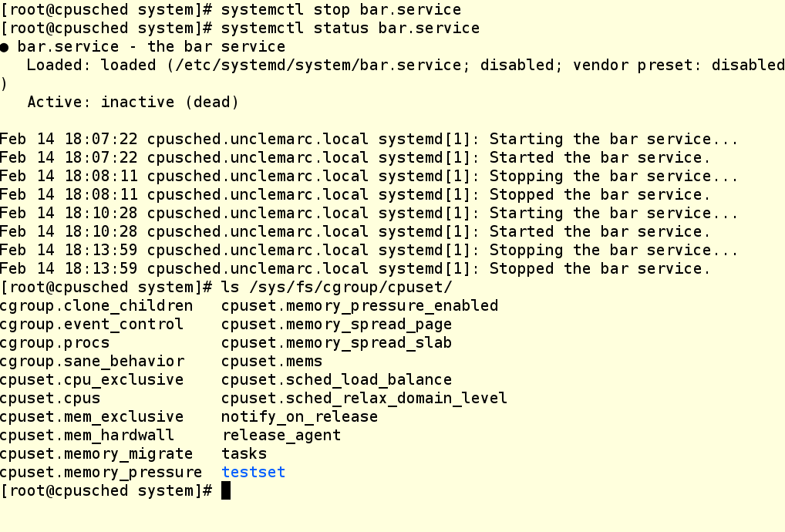The width and height of the screenshot is (785, 532).
Task: Click the 'cgroup.event_control' entry
Action: pyautogui.click(x=92, y=325)
